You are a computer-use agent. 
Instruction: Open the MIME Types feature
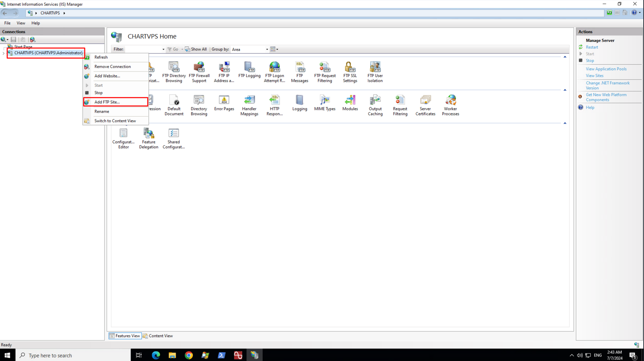tap(324, 103)
